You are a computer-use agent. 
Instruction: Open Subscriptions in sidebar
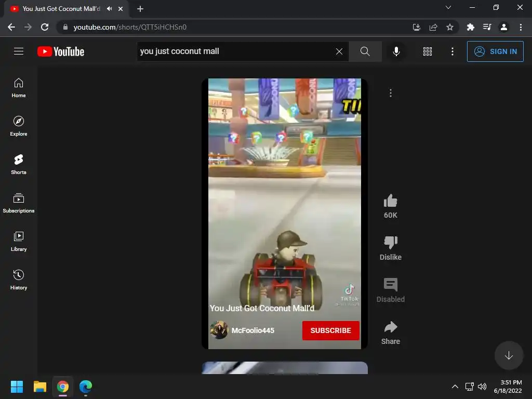tap(19, 203)
